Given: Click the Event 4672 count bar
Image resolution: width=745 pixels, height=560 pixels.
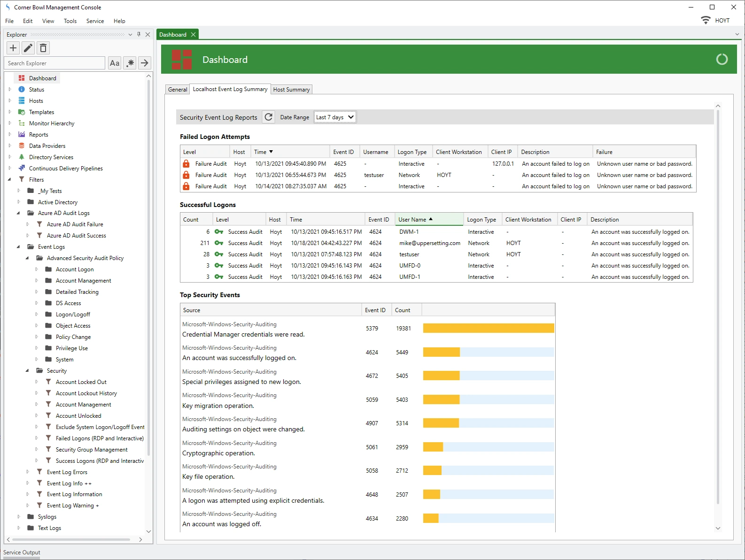Looking at the screenshot, I should 441,376.
